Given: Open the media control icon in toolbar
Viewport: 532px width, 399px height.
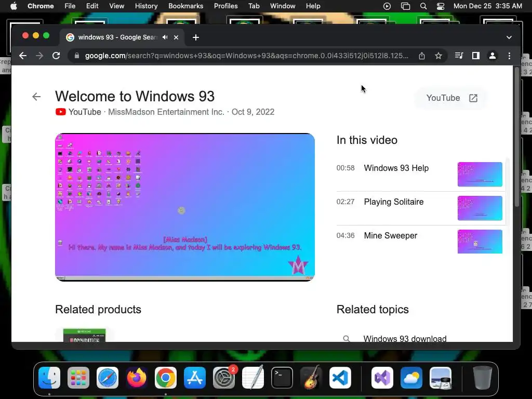Looking at the screenshot, I should 459,56.
